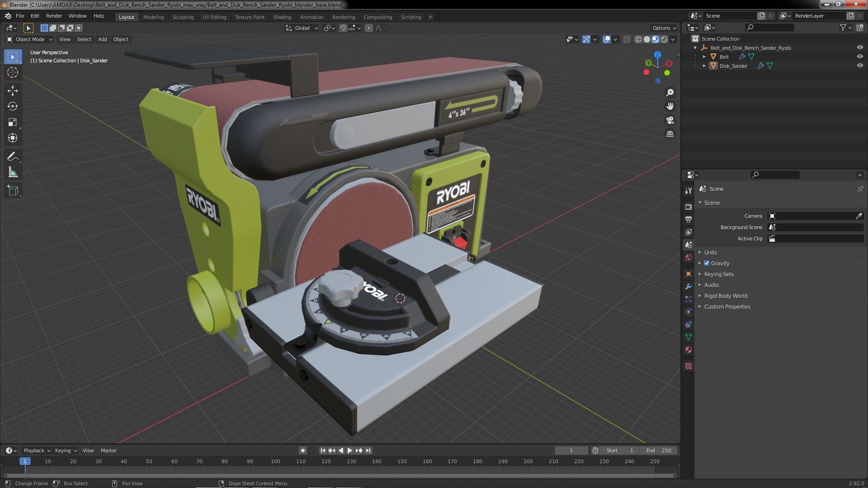Switch orthographic perspective grid icon
The image size is (868, 488).
tap(670, 134)
